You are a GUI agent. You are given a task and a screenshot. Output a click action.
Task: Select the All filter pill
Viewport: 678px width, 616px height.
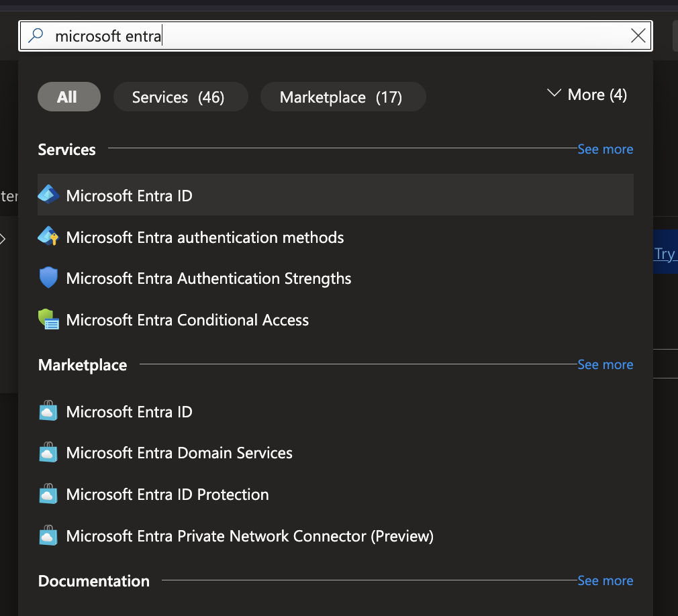pyautogui.click(x=68, y=97)
